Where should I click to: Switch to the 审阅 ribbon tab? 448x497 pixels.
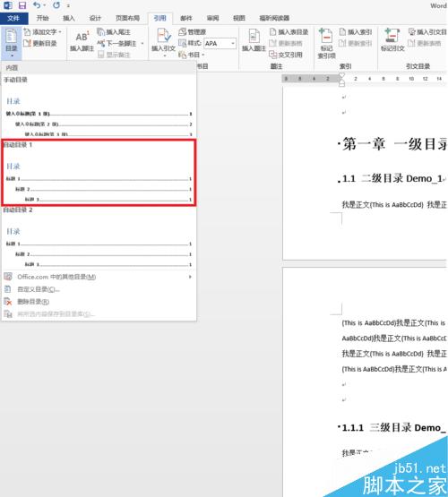point(212,19)
